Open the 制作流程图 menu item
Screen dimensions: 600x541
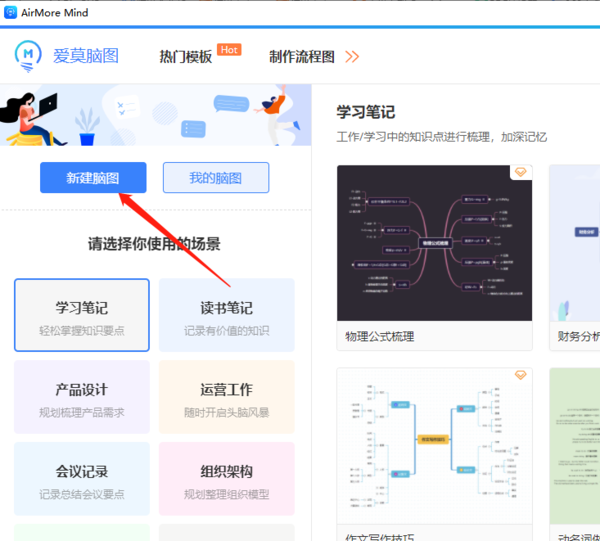click(x=302, y=57)
